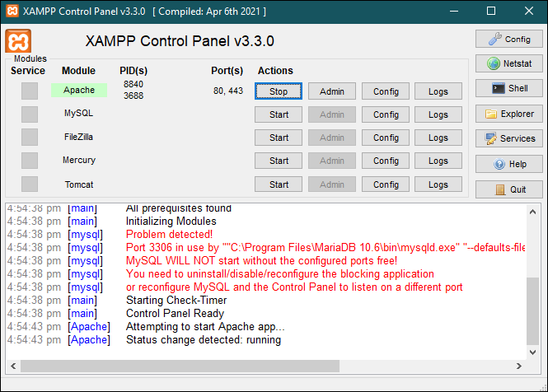Quit XAMPP using the door icon
Image resolution: width=548 pixels, height=392 pixels.
click(x=508, y=189)
